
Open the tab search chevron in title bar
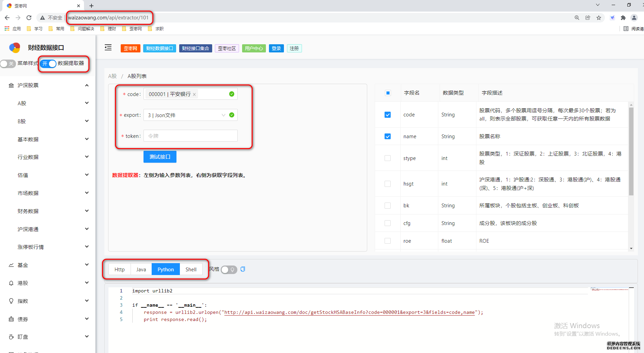[598, 5]
